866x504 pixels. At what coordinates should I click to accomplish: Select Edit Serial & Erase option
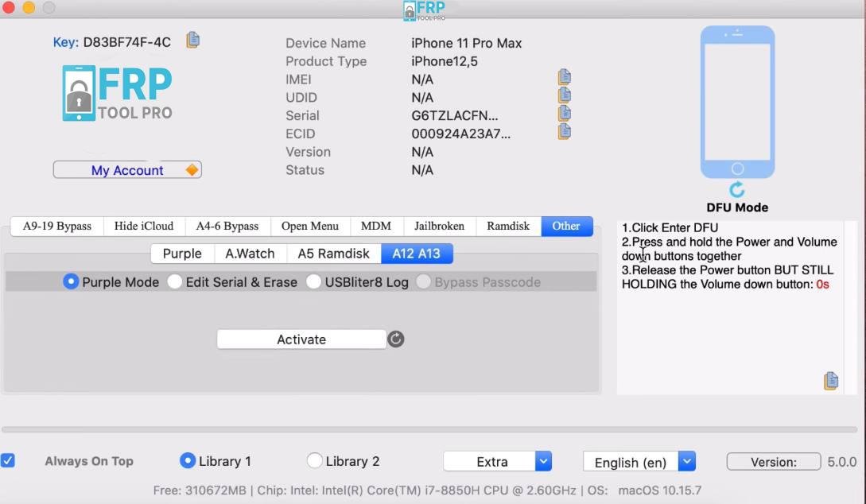coord(174,281)
